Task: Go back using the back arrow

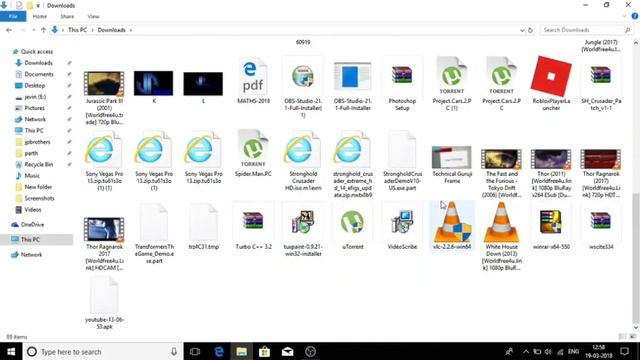Action: tap(9, 30)
